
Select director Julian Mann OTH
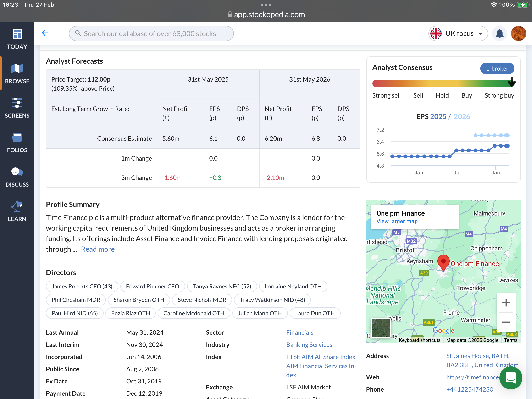point(260,313)
